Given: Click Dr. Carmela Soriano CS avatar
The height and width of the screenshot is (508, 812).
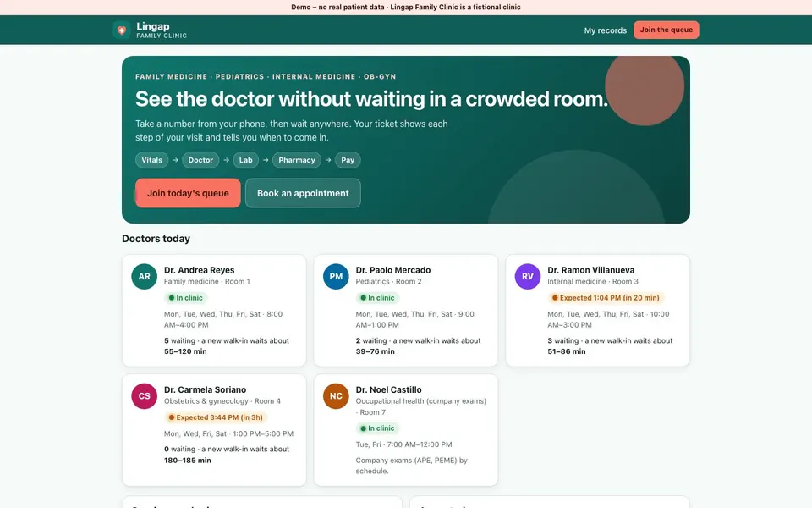Looking at the screenshot, I should pyautogui.click(x=145, y=396).
